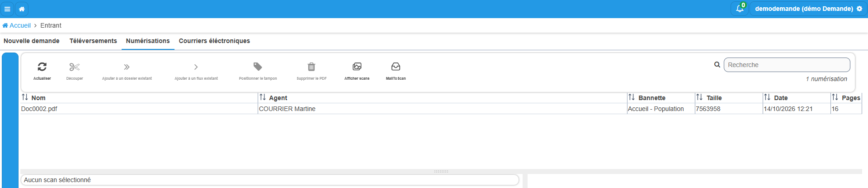The height and width of the screenshot is (188, 868).
Task: Click the 7563958 size cell
Action: (728, 109)
